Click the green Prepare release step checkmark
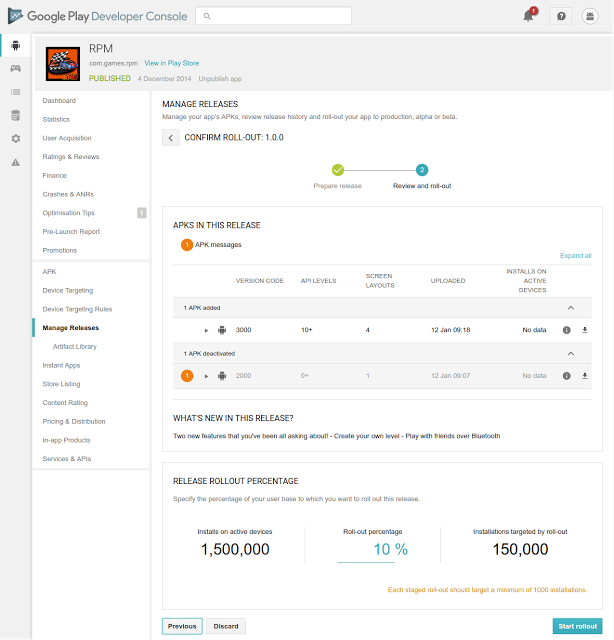The image size is (614, 640). point(338,170)
